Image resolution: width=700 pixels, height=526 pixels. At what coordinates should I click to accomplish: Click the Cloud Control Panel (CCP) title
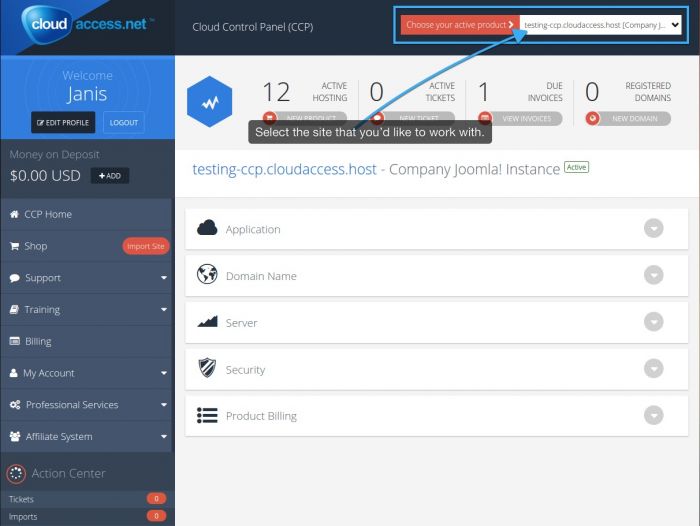click(x=253, y=27)
